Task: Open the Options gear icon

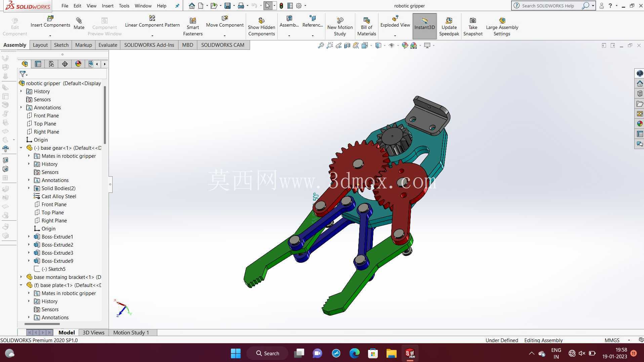Action: tap(299, 6)
